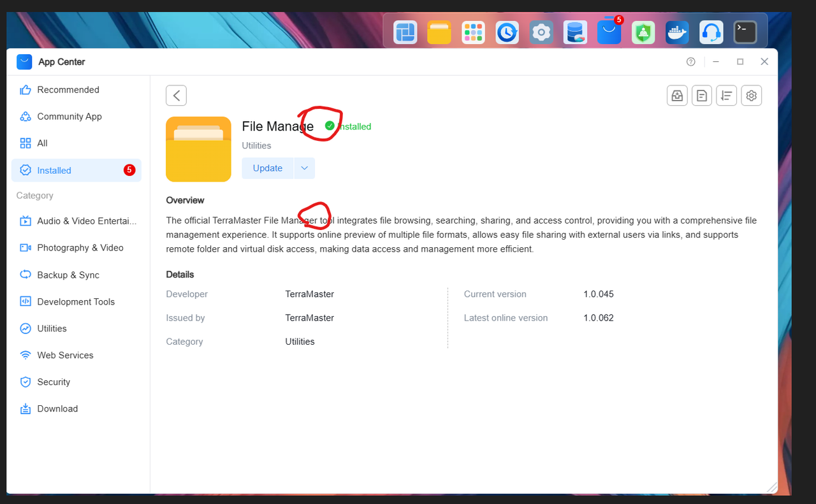This screenshot has width=816, height=504.
Task: Launch Docker from the dock whale icon
Action: [677, 32]
